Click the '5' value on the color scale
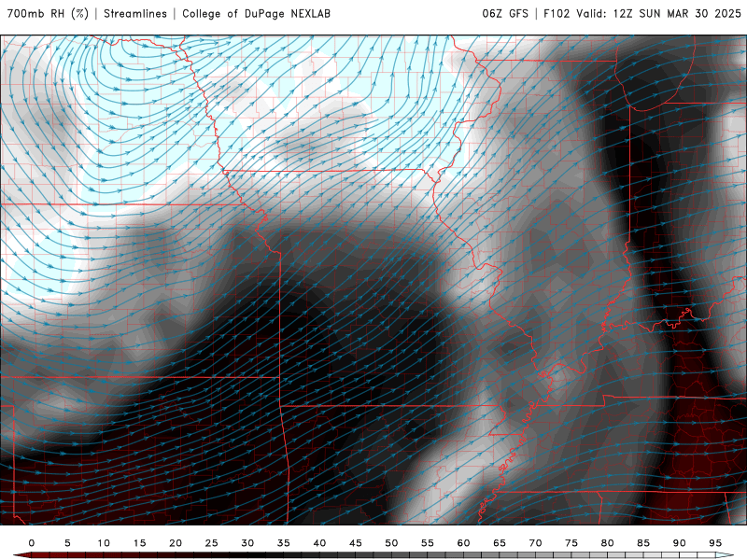This screenshot has width=747, height=560. click(x=67, y=543)
